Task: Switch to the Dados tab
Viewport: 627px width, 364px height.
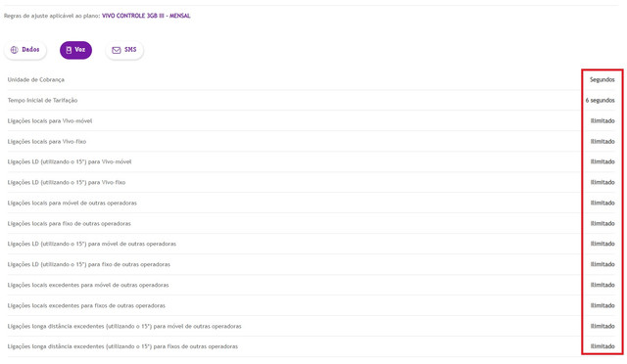Action: [25, 50]
